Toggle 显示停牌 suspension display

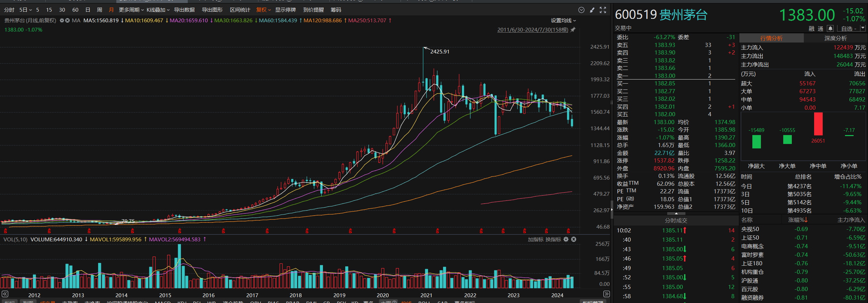(286, 10)
